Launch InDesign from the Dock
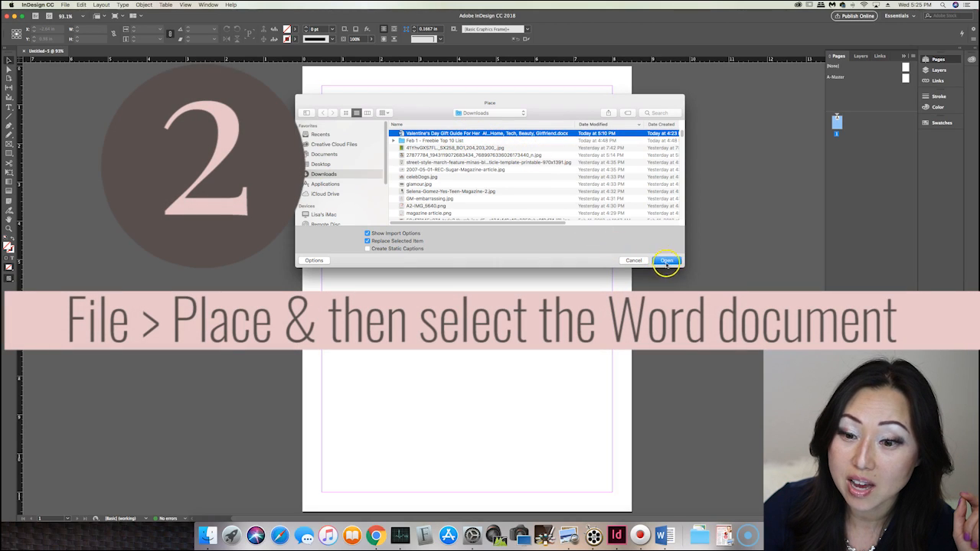Image resolution: width=980 pixels, height=551 pixels. tap(616, 535)
